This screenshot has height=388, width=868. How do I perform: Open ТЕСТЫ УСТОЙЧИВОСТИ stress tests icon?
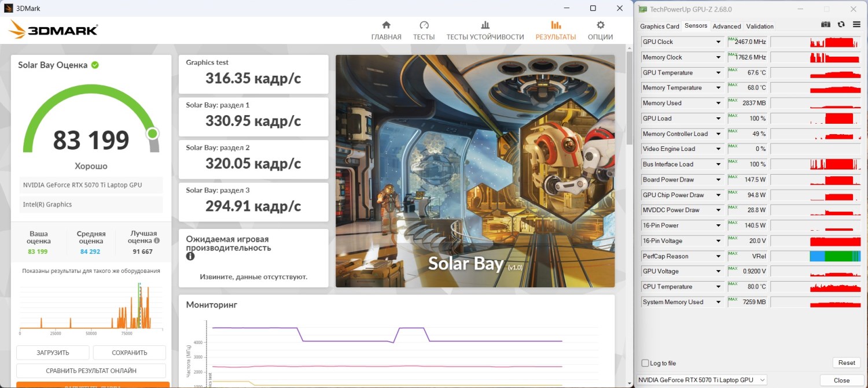(x=485, y=25)
